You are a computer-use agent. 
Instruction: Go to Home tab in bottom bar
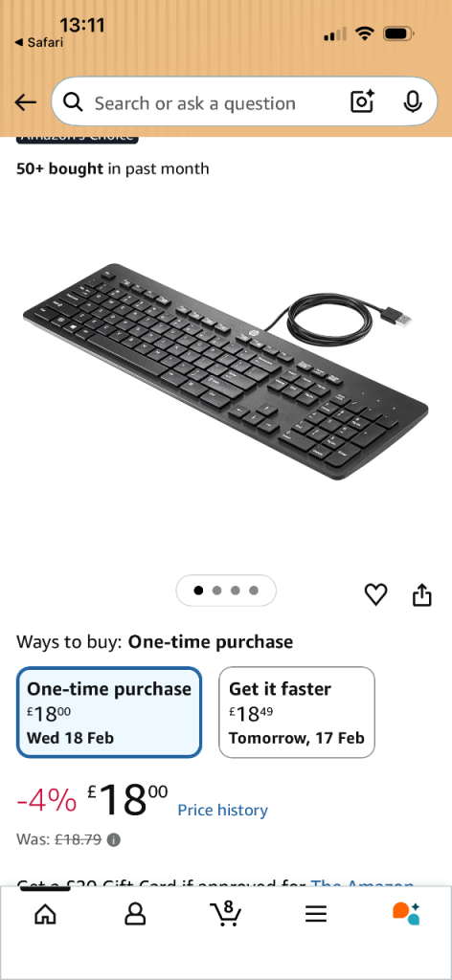click(x=45, y=914)
